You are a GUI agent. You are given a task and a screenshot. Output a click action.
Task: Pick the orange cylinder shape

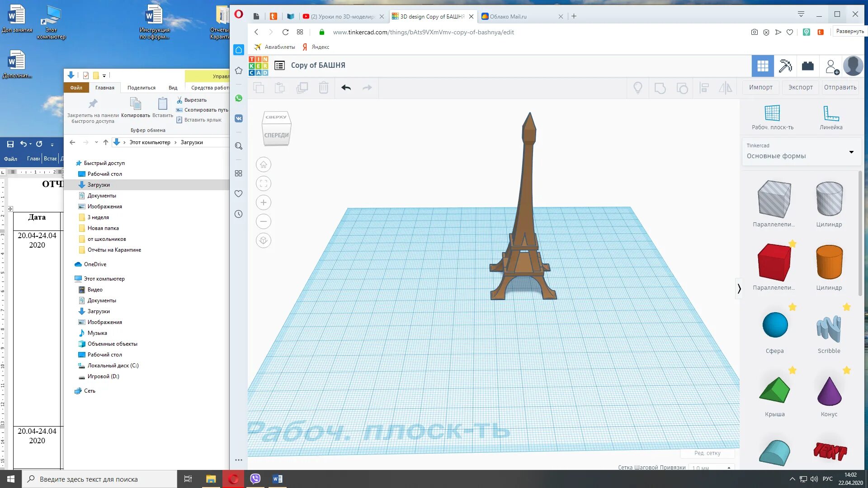pyautogui.click(x=829, y=262)
